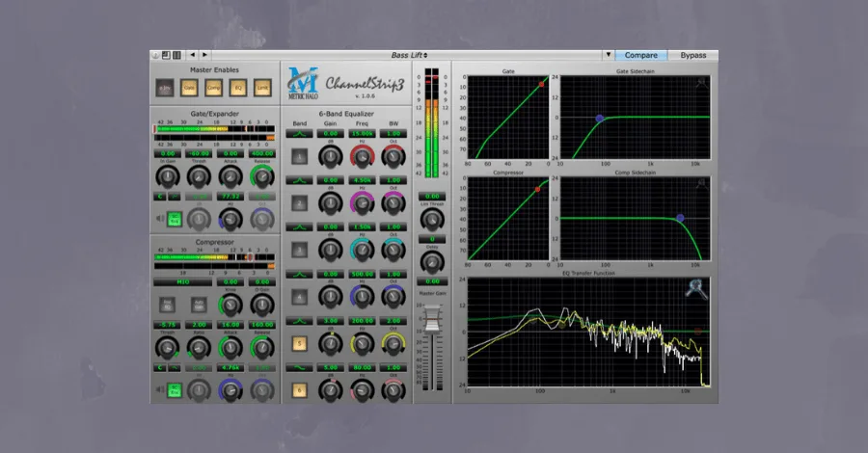Click the gate In Gain knob
868x453 pixels.
tap(167, 177)
